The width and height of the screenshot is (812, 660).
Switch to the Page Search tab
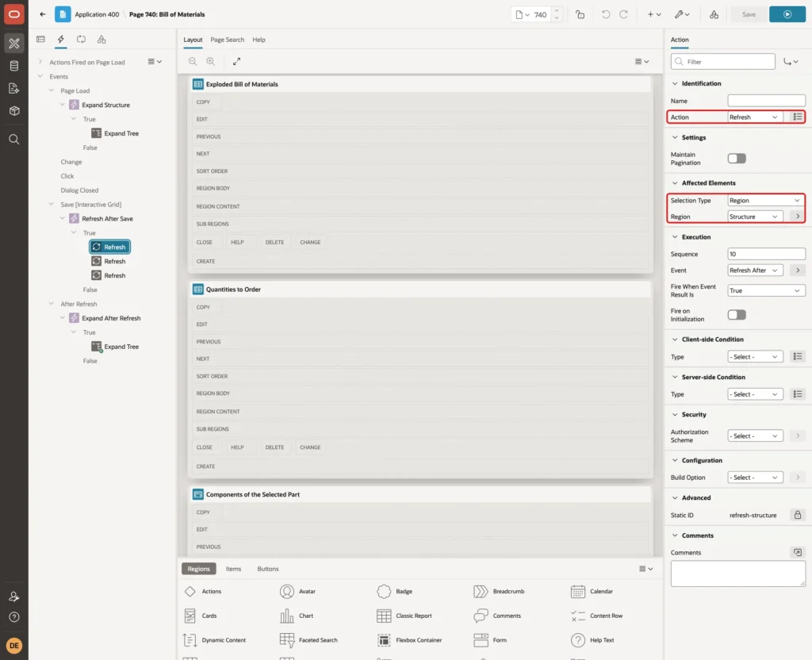pos(227,40)
